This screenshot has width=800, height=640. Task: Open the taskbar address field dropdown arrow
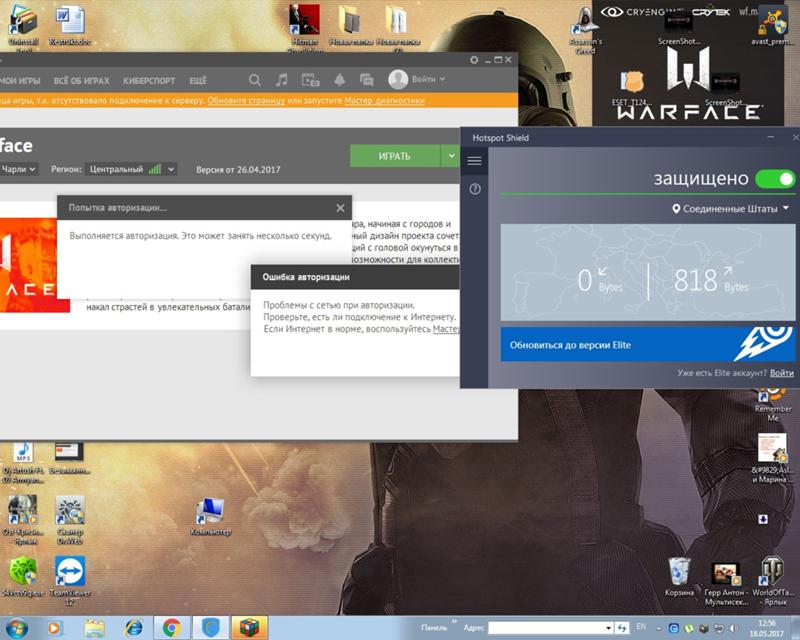tap(608, 628)
